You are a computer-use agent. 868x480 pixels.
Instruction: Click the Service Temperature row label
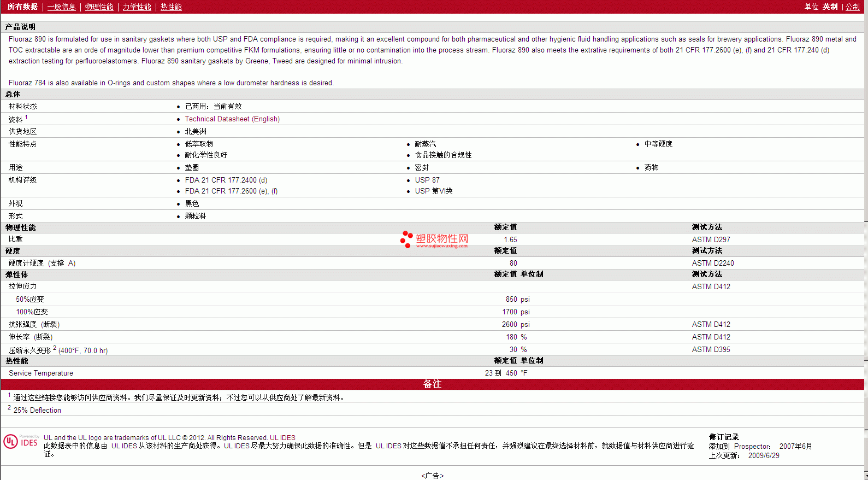[41, 373]
